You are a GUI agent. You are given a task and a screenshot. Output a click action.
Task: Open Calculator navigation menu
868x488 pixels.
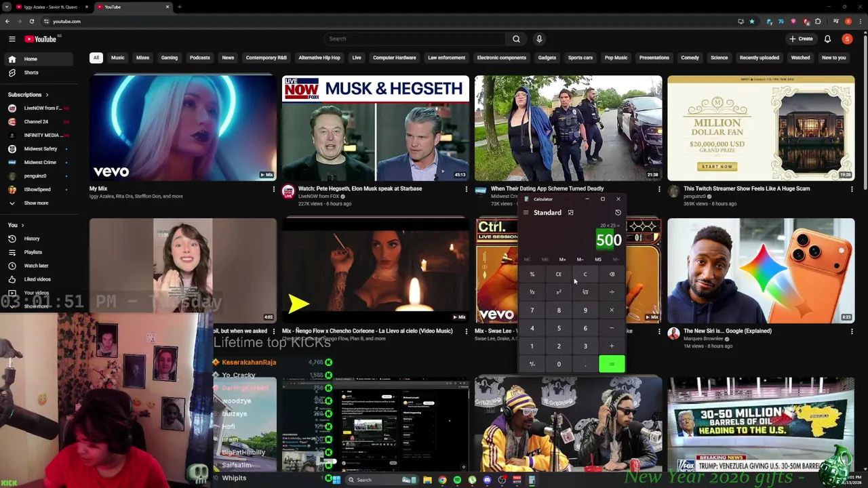(x=526, y=213)
